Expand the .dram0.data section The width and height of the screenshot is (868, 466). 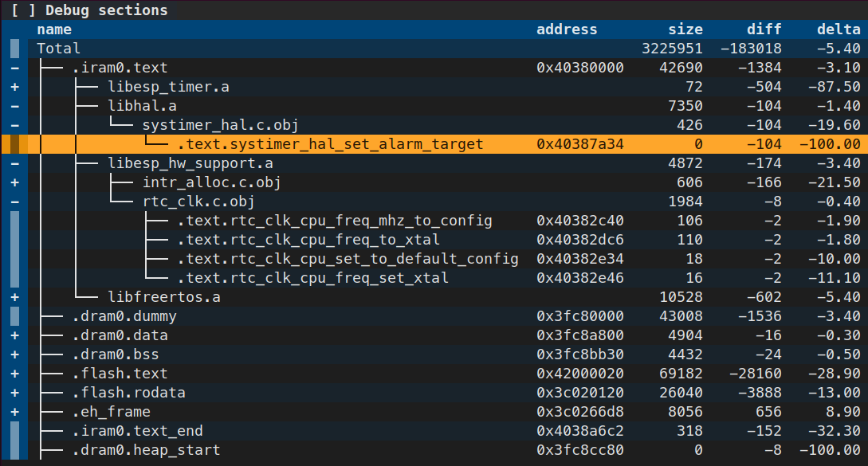point(14,335)
